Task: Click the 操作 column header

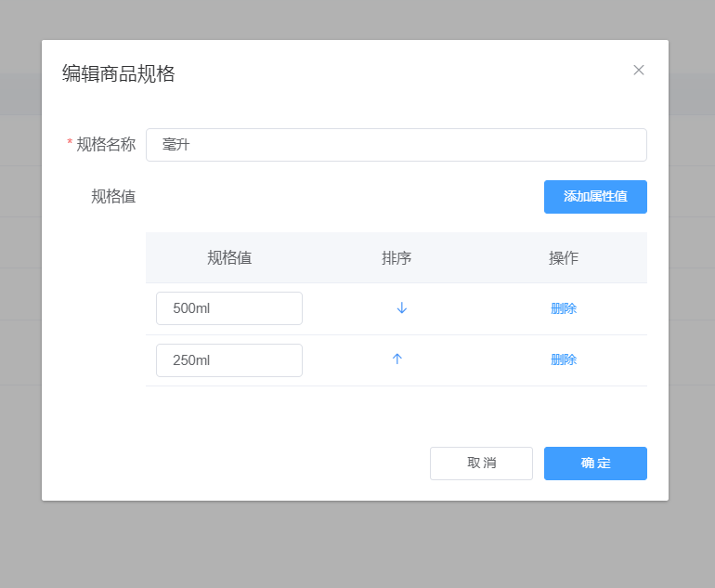Action: [x=564, y=257]
